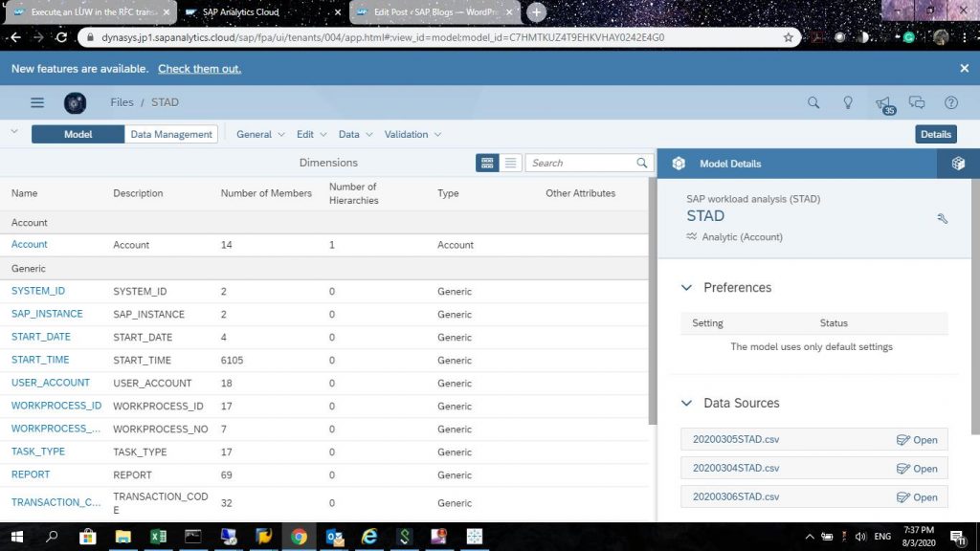Open the SYSTEM_ID dimension
The height and width of the screenshot is (551, 980).
tap(38, 291)
